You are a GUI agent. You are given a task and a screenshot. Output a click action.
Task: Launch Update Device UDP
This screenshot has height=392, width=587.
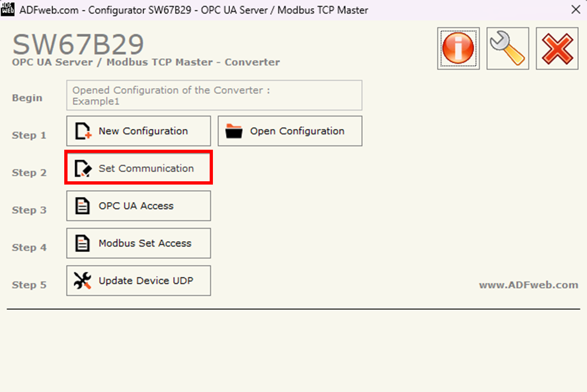(138, 281)
